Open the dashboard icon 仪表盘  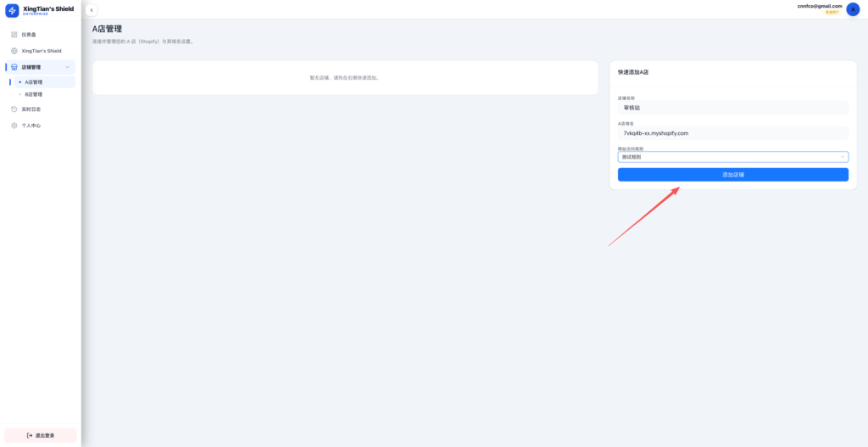(x=14, y=34)
